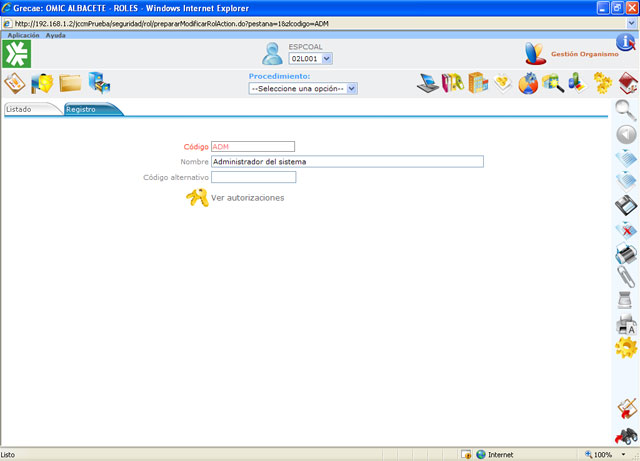Click the Código input field with ADM
This screenshot has width=640, height=461.
(253, 147)
